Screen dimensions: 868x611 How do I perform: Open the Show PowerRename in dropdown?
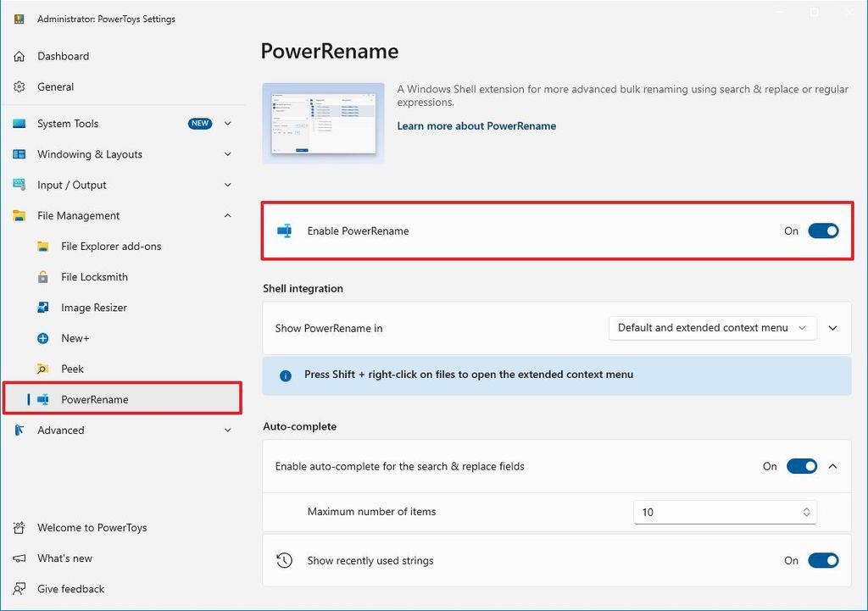[x=712, y=328]
